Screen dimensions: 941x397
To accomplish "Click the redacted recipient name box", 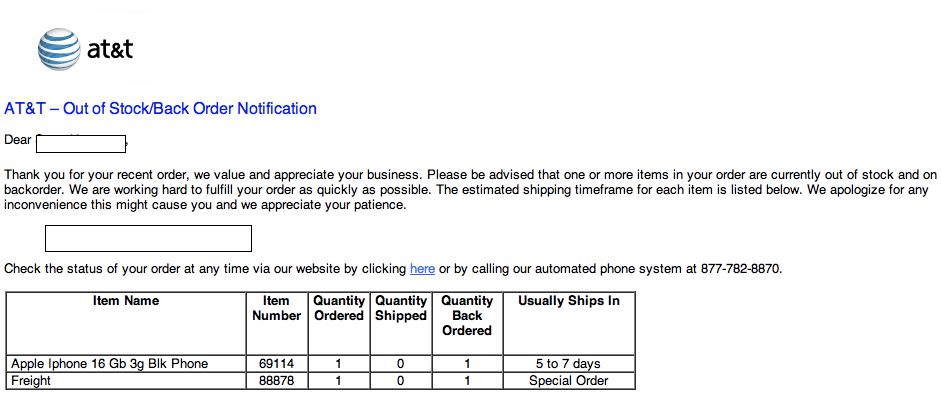I will [x=81, y=144].
